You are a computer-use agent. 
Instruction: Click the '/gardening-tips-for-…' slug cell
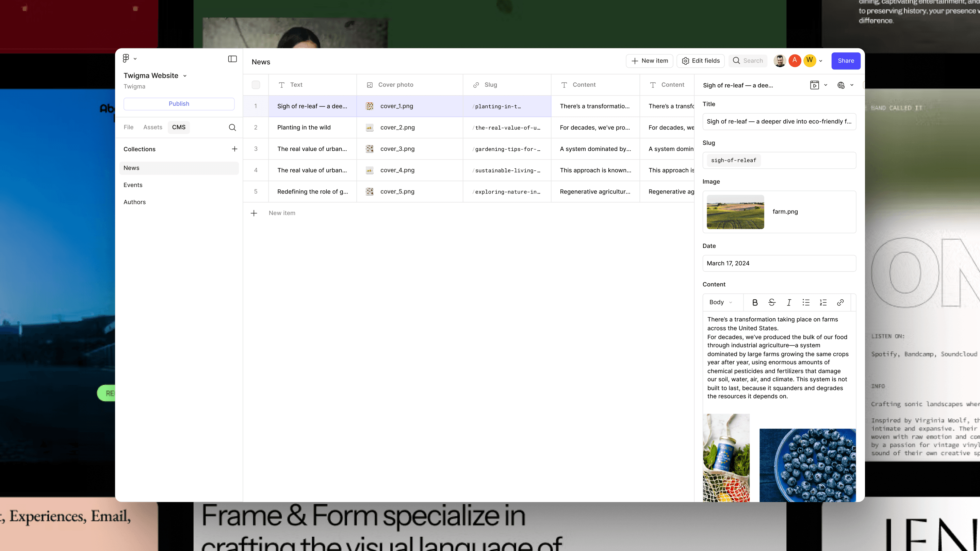(507, 149)
